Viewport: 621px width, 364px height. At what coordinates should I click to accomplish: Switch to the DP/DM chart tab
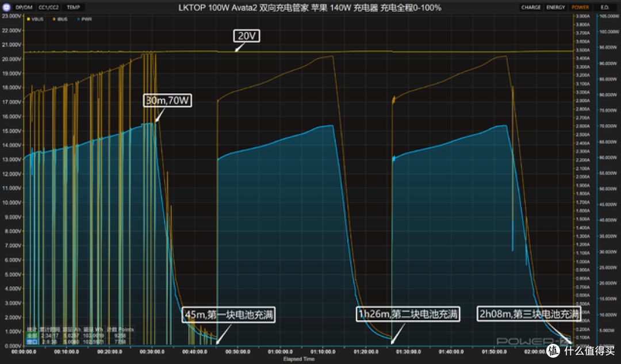tap(24, 7)
